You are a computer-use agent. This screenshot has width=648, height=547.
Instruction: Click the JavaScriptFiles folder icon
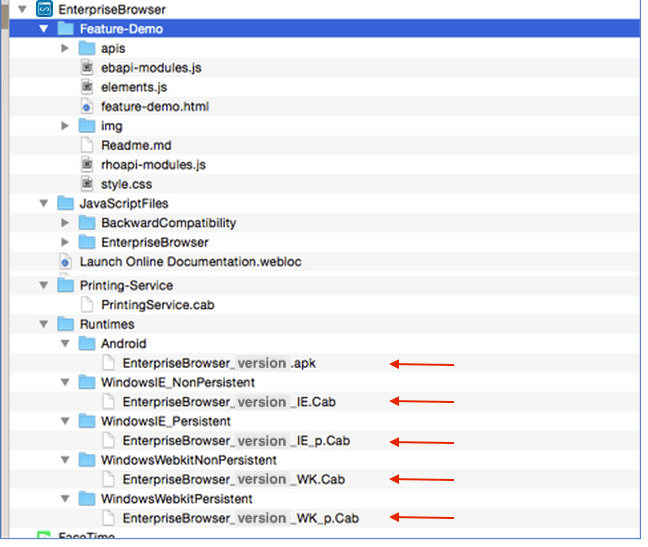(x=65, y=203)
